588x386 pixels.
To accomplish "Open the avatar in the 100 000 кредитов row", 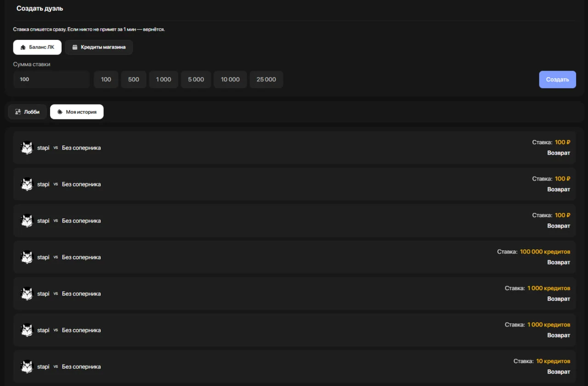I will click(27, 257).
